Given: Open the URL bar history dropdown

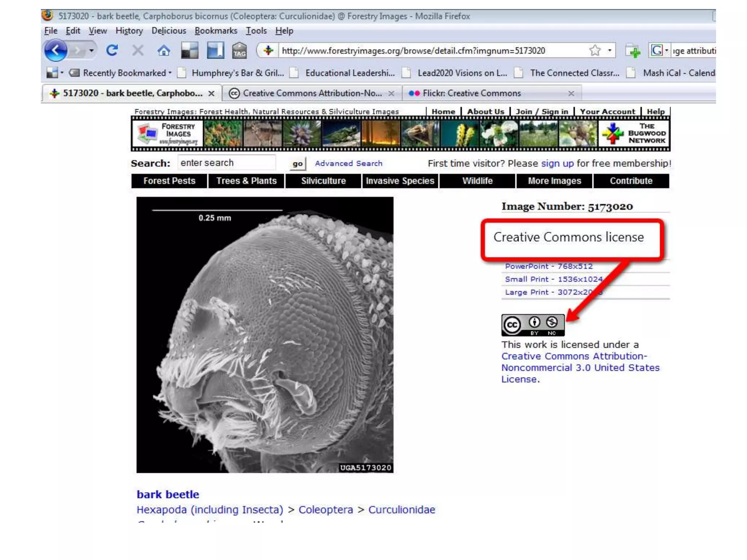Looking at the screenshot, I should point(609,50).
